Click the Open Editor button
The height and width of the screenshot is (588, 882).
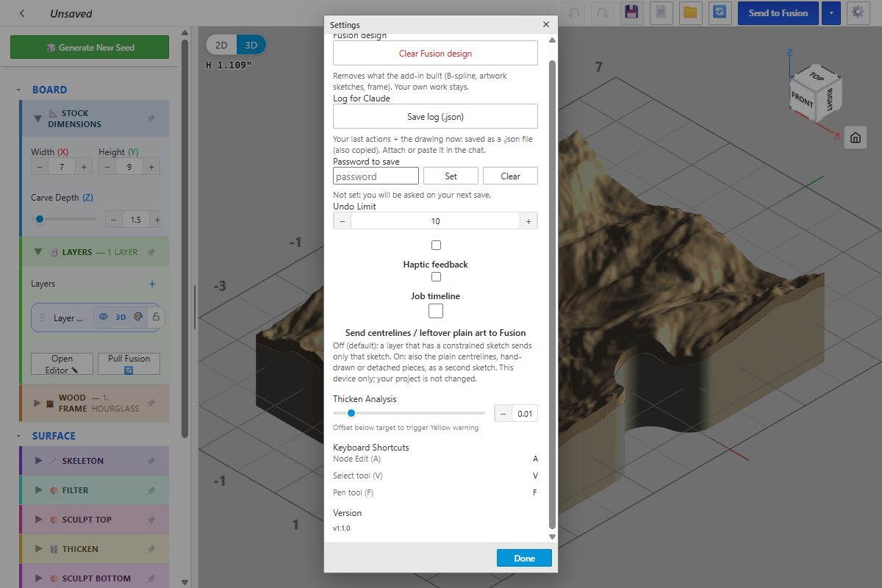(62, 364)
